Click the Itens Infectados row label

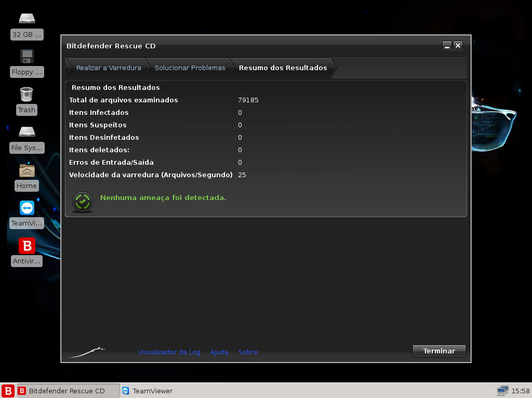99,113
